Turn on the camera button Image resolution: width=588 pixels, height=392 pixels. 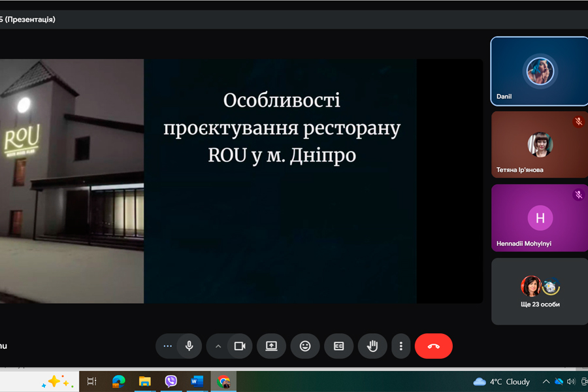coord(240,346)
